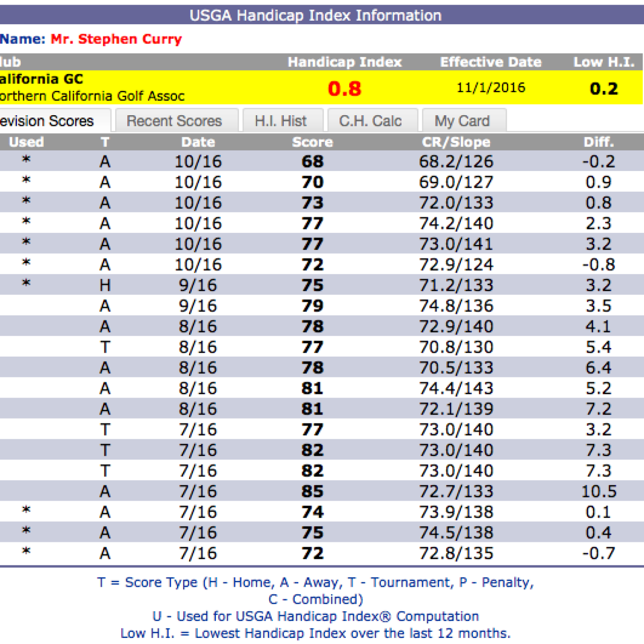Click the effective date 11/1/2016
Viewport: 644px width, 644px height.
[491, 88]
